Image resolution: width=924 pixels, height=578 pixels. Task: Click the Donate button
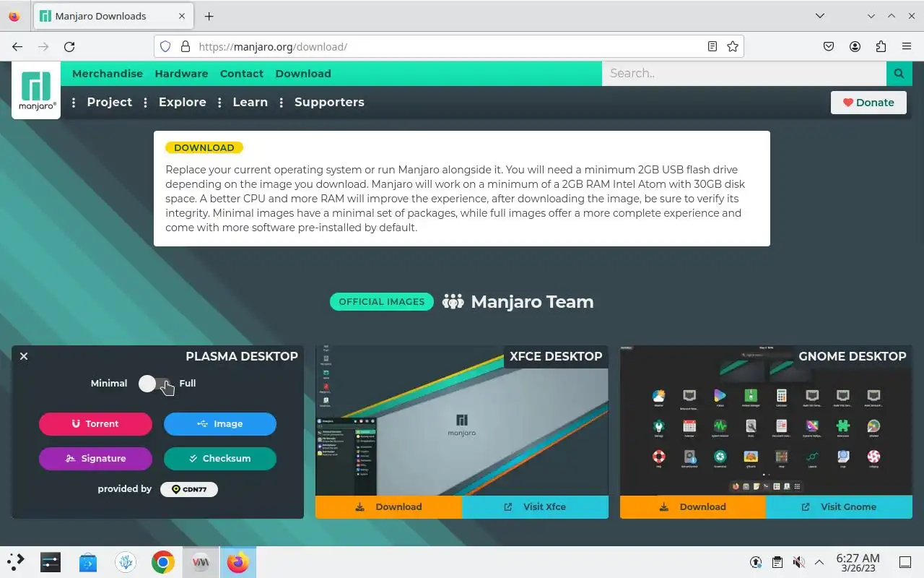pyautogui.click(x=868, y=103)
